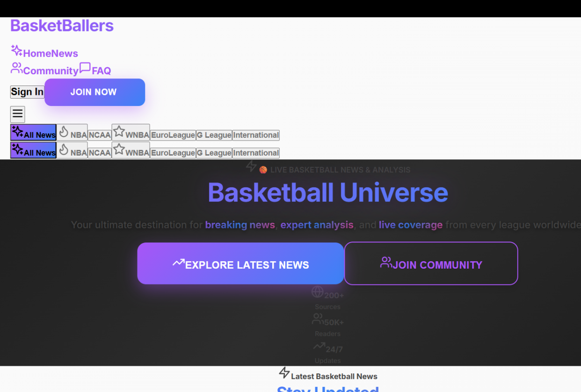Click the speech bubble icon beside FAQ
581x392 pixels.
coord(85,68)
